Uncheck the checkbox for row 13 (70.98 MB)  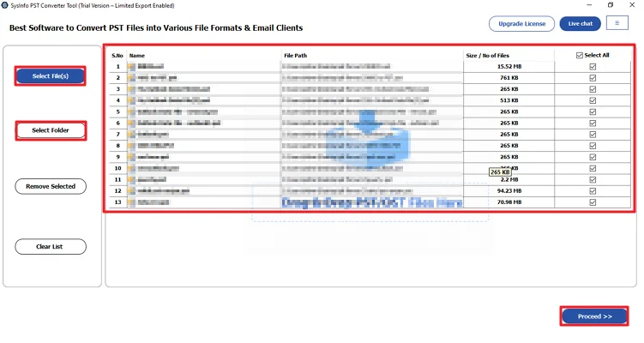(x=593, y=202)
